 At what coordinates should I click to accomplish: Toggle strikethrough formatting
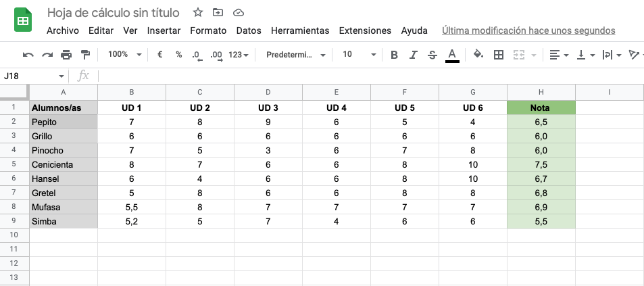click(x=432, y=55)
